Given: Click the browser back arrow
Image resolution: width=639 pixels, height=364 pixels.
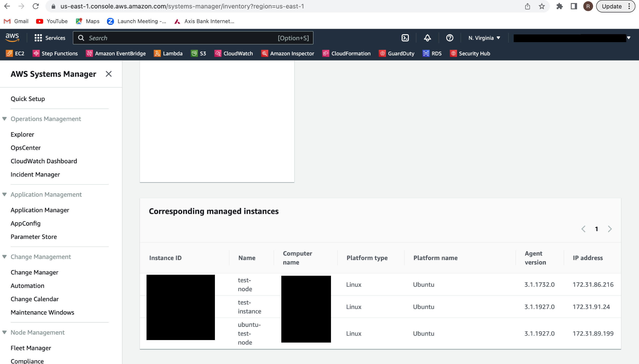Looking at the screenshot, I should click(x=7, y=6).
